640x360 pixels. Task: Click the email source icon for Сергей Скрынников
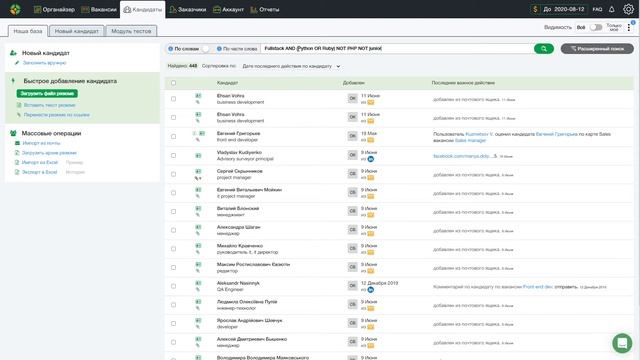tap(370, 178)
